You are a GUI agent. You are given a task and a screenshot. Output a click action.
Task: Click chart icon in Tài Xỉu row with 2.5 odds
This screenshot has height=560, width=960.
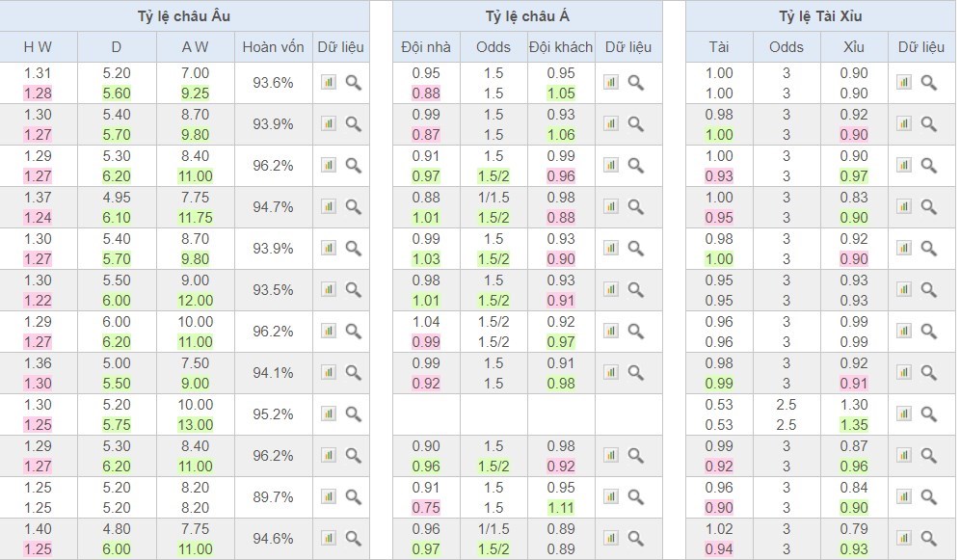[903, 414]
